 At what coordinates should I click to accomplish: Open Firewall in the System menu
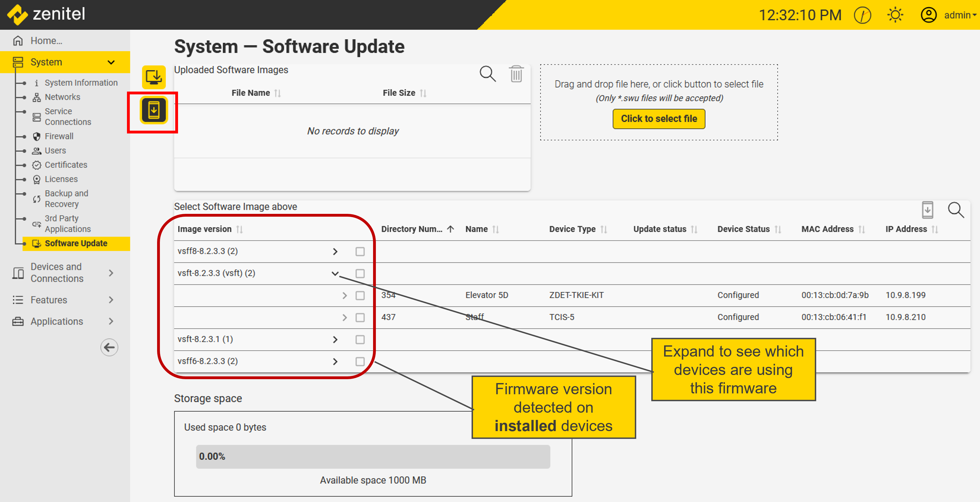click(x=59, y=136)
